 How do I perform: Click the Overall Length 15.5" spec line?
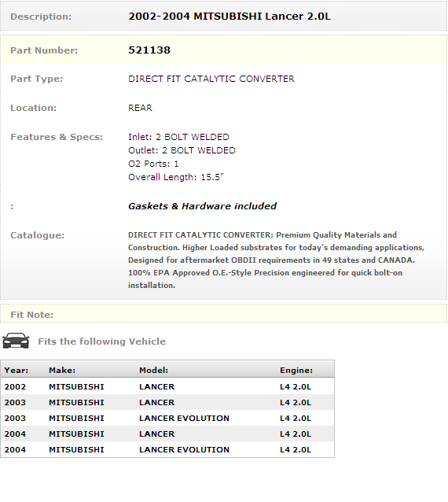point(176,177)
